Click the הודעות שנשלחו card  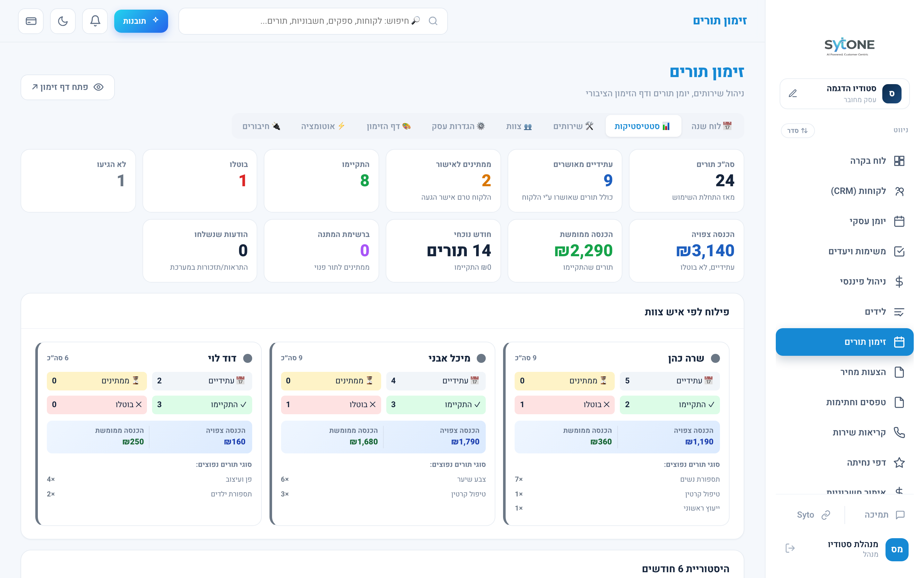[x=200, y=251]
